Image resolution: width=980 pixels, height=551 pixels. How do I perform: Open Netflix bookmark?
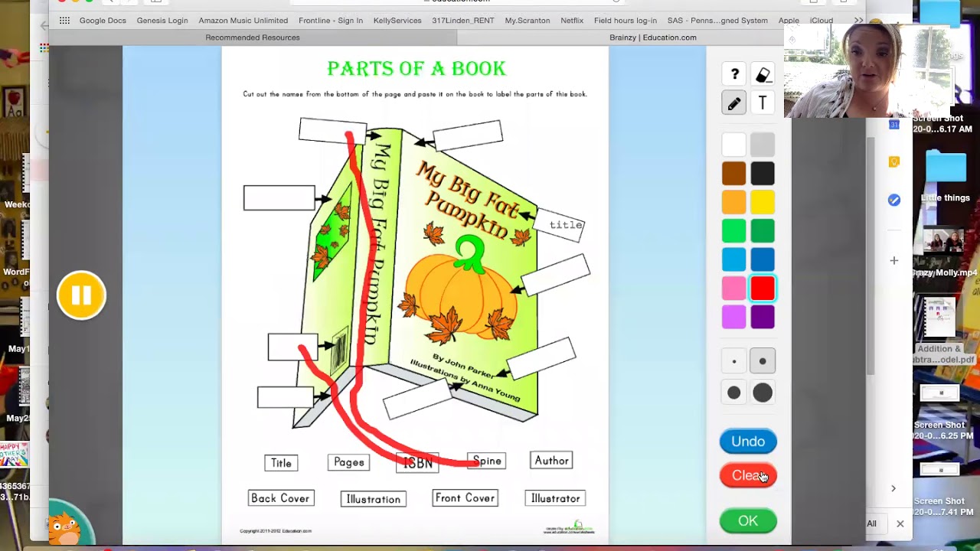click(572, 21)
